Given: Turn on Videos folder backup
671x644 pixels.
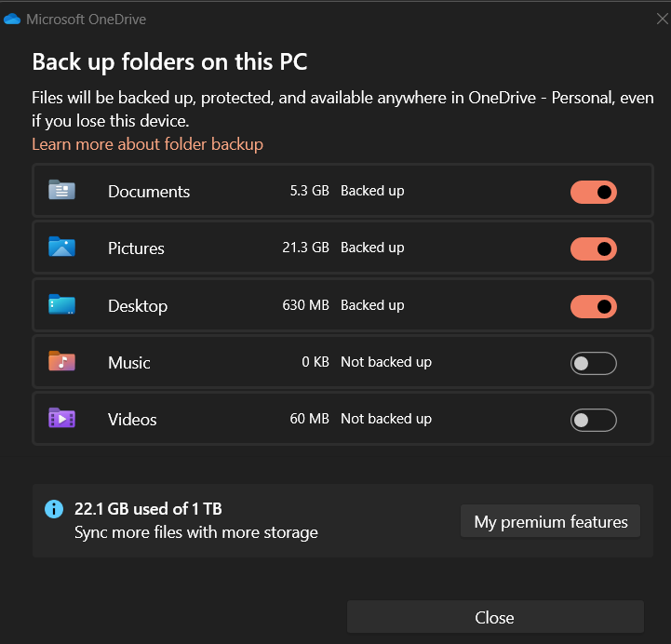Looking at the screenshot, I should click(x=593, y=421).
